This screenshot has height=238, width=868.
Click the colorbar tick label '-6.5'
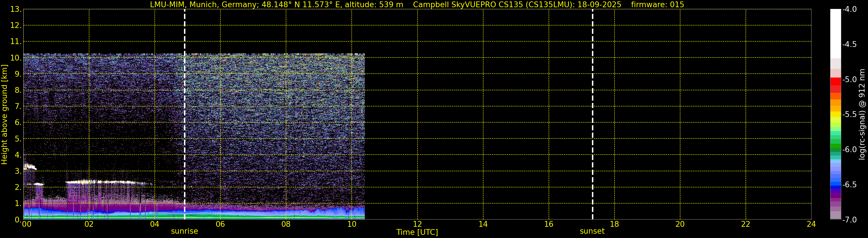pos(849,185)
